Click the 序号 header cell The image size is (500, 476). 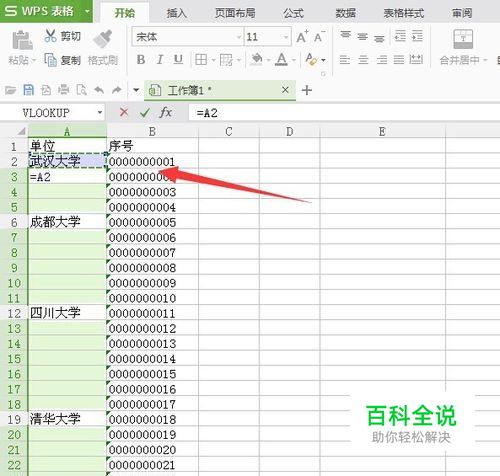[x=152, y=146]
